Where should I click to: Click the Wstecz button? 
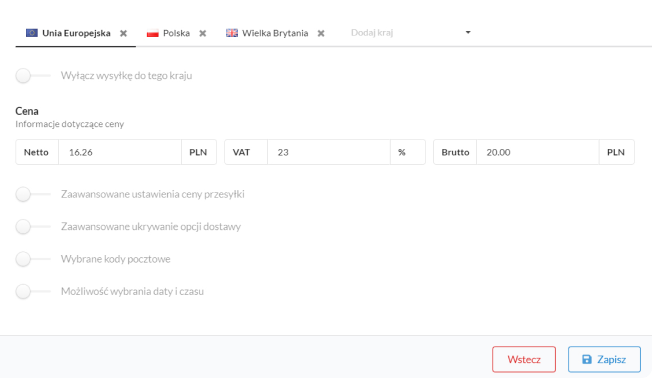click(x=524, y=359)
